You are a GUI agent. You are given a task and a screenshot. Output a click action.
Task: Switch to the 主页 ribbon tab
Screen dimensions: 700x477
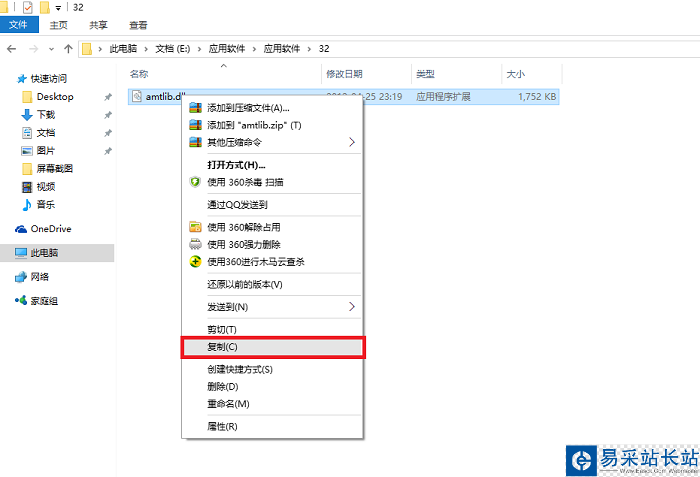[58, 25]
